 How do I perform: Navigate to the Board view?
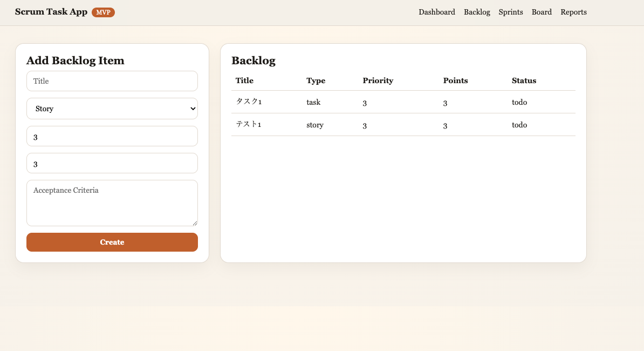pyautogui.click(x=542, y=12)
